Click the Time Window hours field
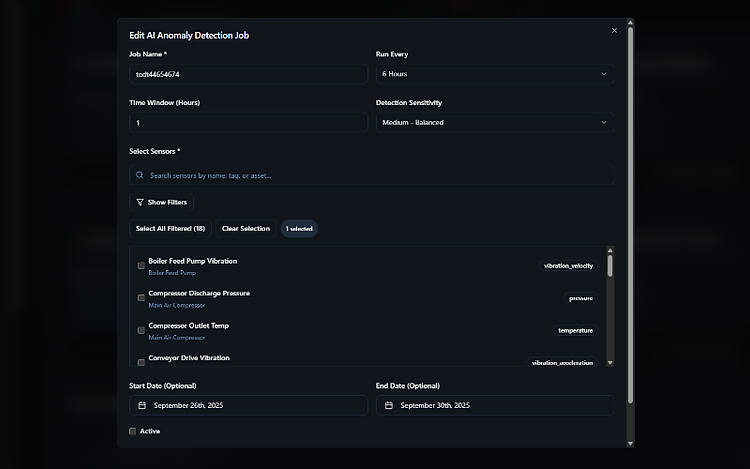750x469 pixels. (x=248, y=122)
